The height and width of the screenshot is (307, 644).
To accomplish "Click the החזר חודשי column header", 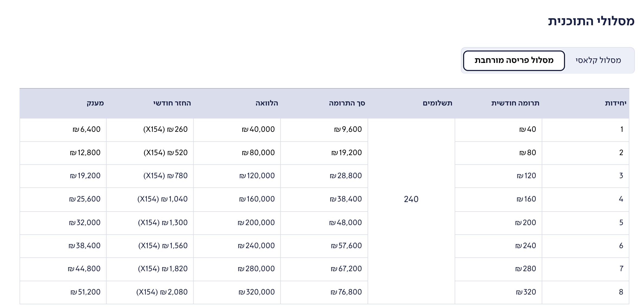I will click(172, 103).
